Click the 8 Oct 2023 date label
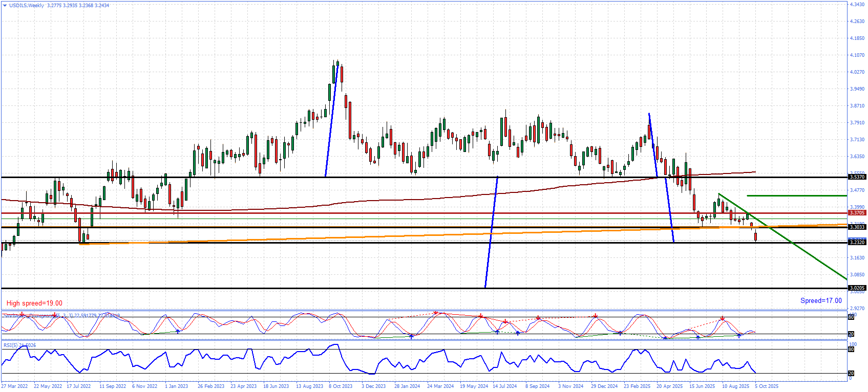Image resolution: width=868 pixels, height=392 pixels. [341, 386]
